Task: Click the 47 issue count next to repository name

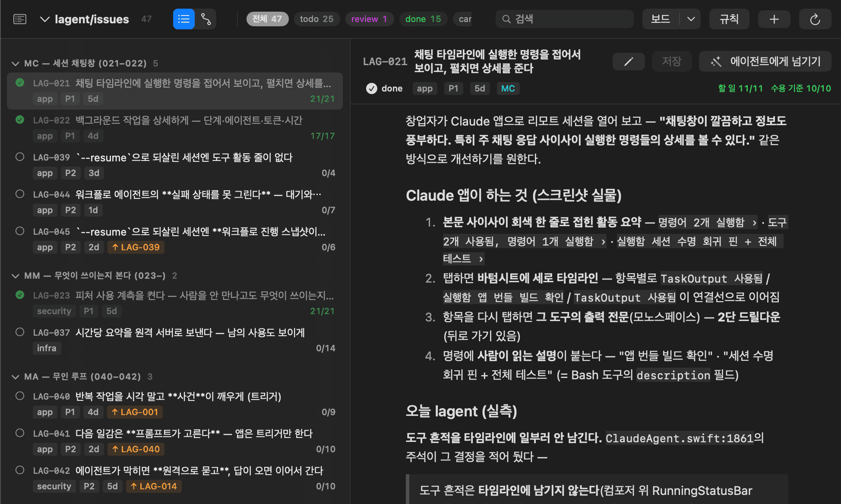Action: coord(146,19)
